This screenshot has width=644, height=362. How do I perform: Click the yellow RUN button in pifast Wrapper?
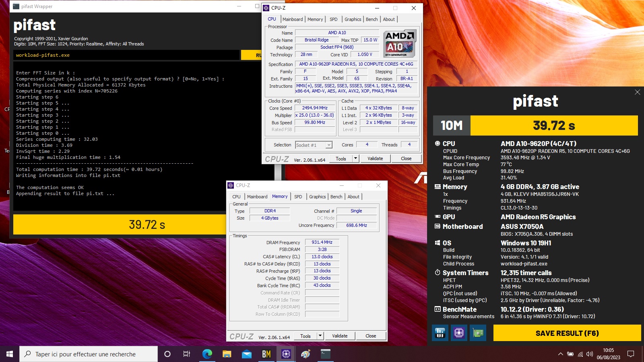click(x=251, y=55)
